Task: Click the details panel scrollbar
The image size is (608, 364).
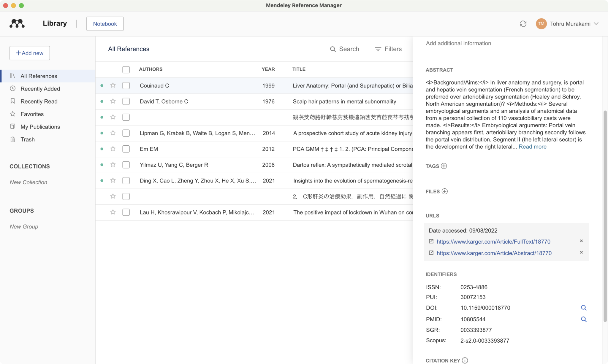Action: click(x=605, y=217)
